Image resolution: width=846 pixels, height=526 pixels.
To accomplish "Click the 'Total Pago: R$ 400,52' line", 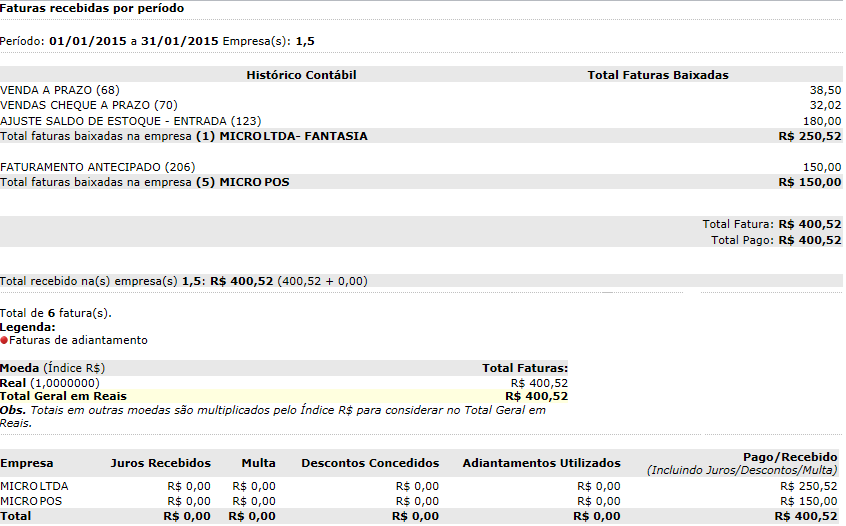I will pos(776,240).
